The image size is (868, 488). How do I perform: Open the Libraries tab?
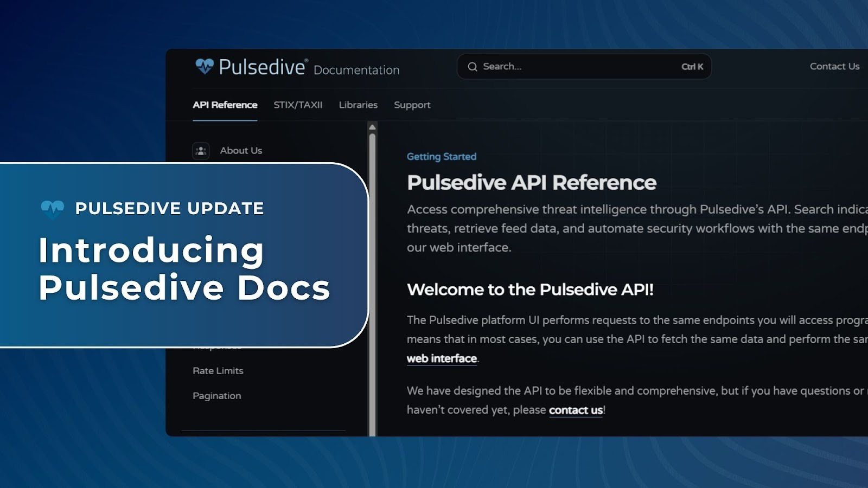[x=358, y=105]
